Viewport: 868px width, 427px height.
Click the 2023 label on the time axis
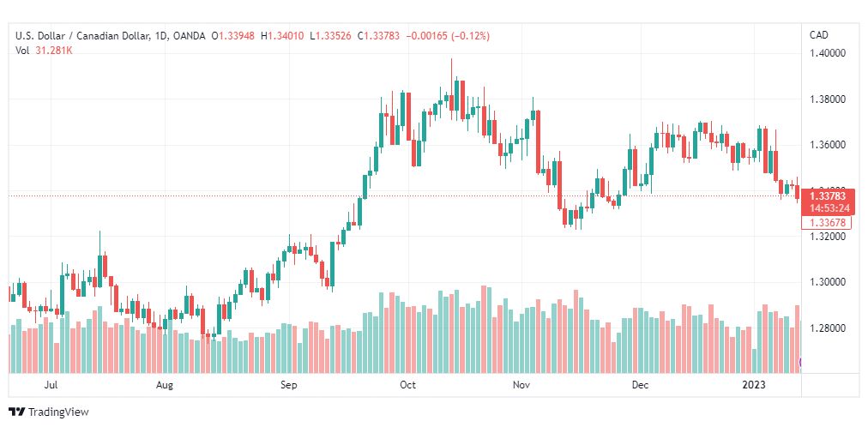(754, 386)
